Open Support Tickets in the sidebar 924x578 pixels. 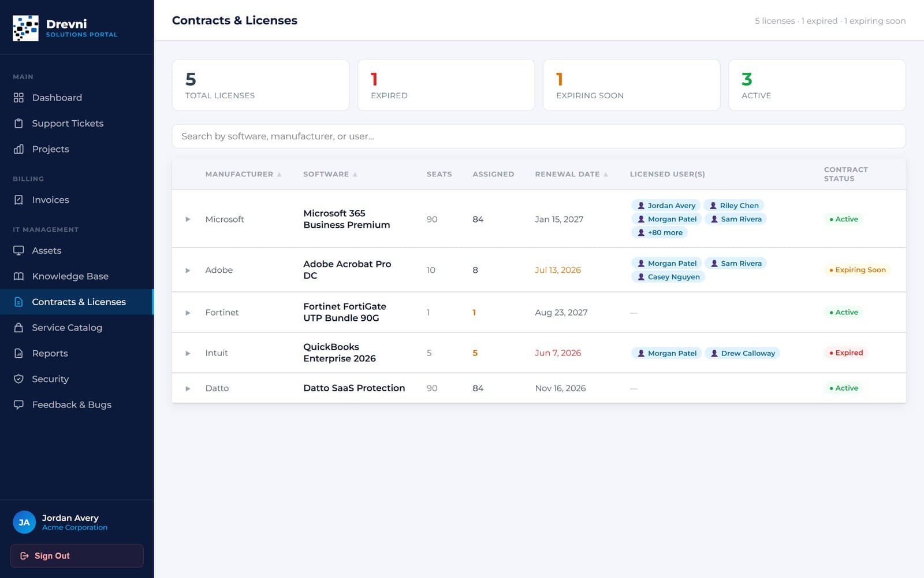pos(77,123)
